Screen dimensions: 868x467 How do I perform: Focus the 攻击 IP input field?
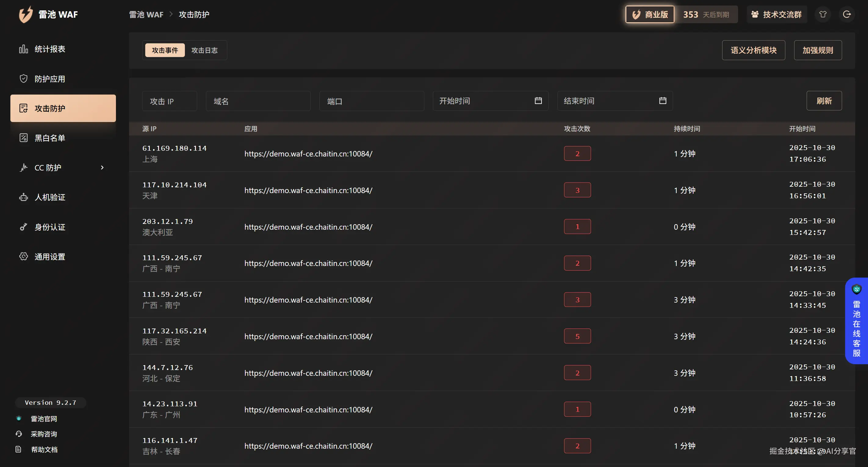click(170, 101)
